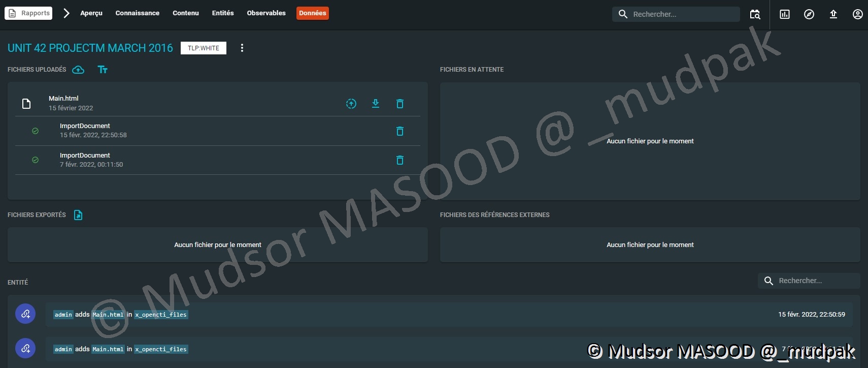Viewport: 868px width, 368px height.
Task: Open the investigations compass icon
Action: (x=809, y=14)
